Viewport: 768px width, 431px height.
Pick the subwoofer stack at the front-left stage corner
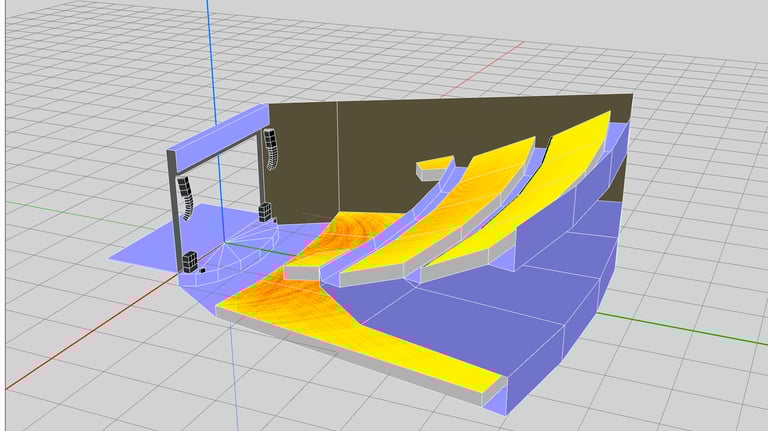(x=190, y=262)
